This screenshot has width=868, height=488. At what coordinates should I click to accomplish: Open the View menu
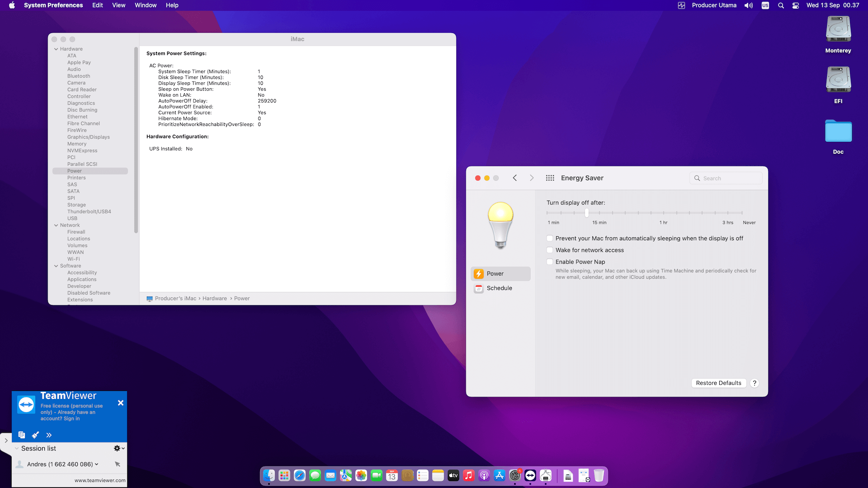118,5
